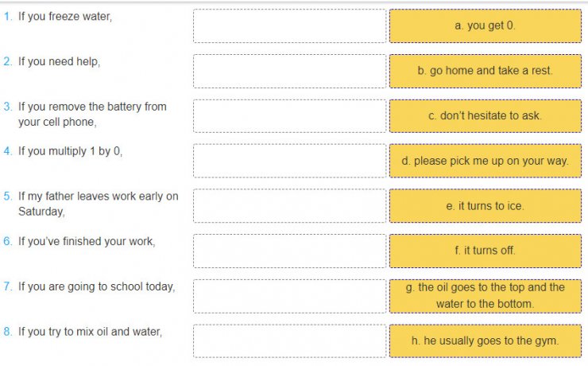Click the text 'If you try to mix oil and water,'
This screenshot has height=366, width=588.
[90, 331]
